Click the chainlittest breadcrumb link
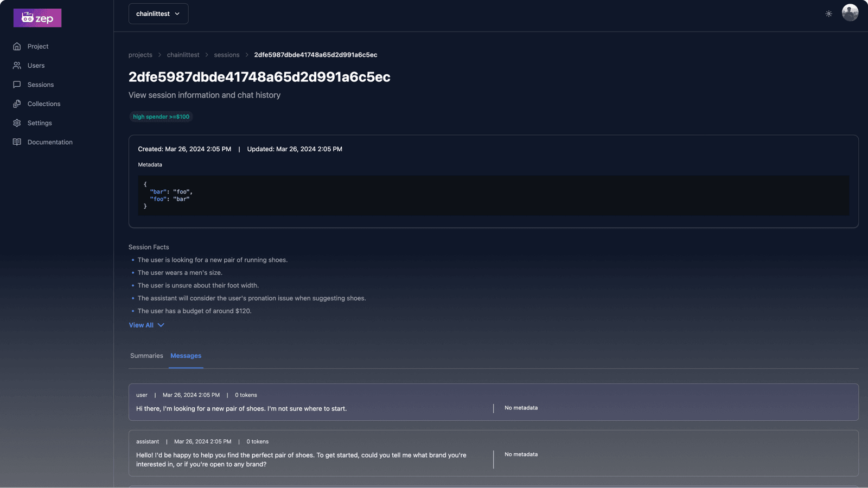Screen dimensions: 868x488 183,55
